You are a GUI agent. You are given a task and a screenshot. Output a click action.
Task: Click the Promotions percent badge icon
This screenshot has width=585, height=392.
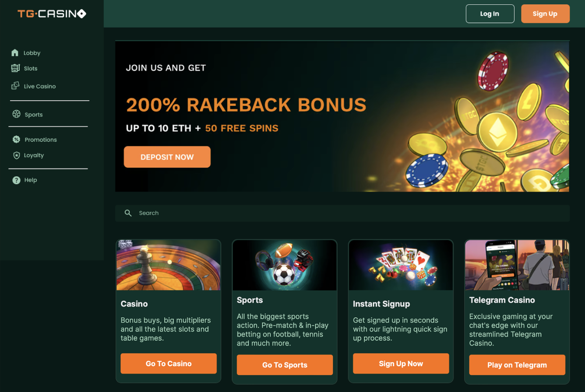[x=16, y=140]
